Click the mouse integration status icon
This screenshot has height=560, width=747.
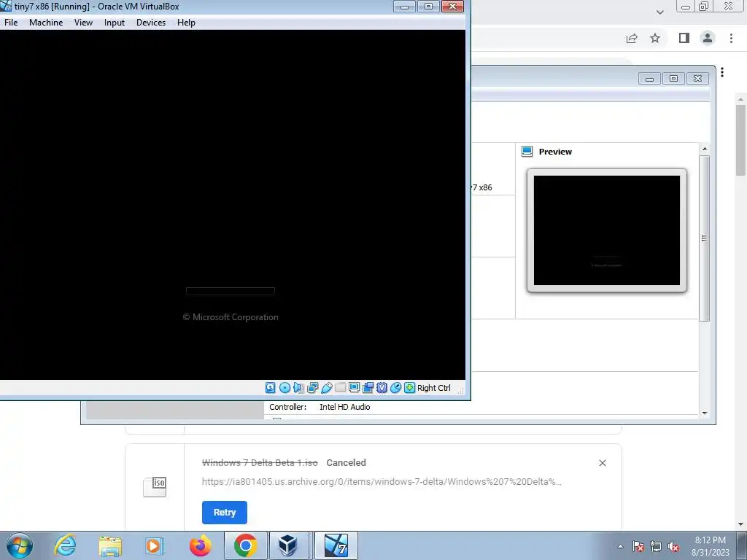click(x=395, y=388)
